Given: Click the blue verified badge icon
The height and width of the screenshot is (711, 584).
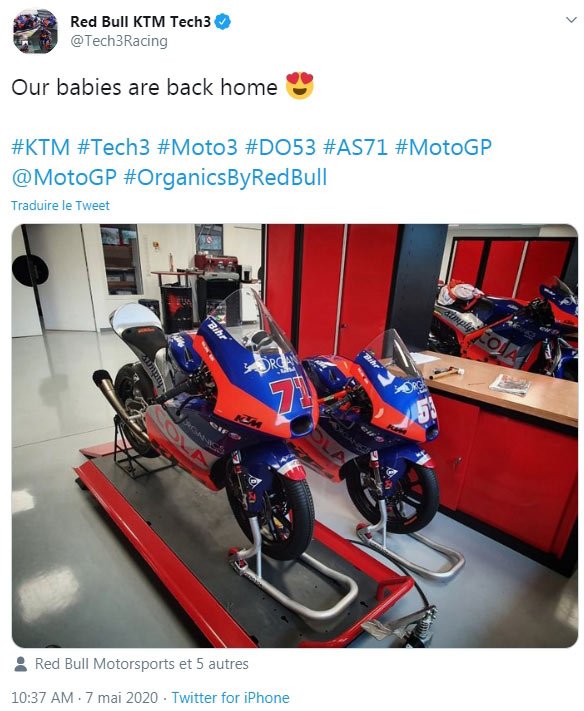Looking at the screenshot, I should pyautogui.click(x=223, y=22).
